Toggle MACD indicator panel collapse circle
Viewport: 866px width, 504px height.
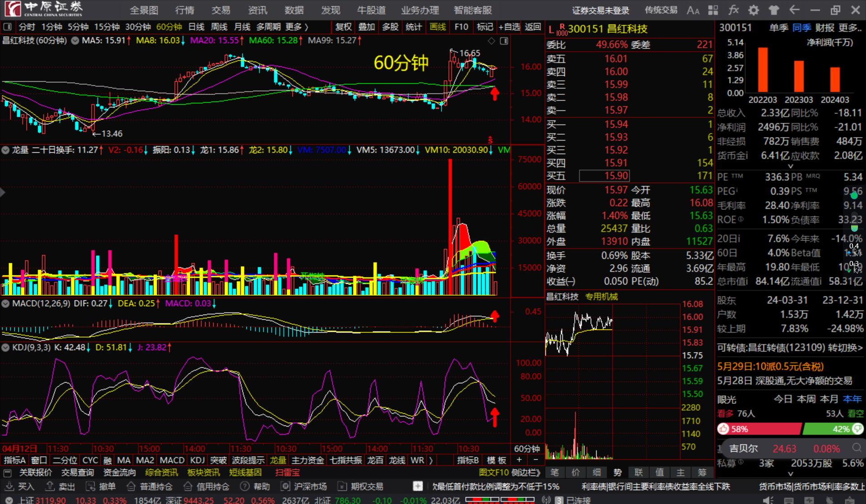click(x=6, y=304)
